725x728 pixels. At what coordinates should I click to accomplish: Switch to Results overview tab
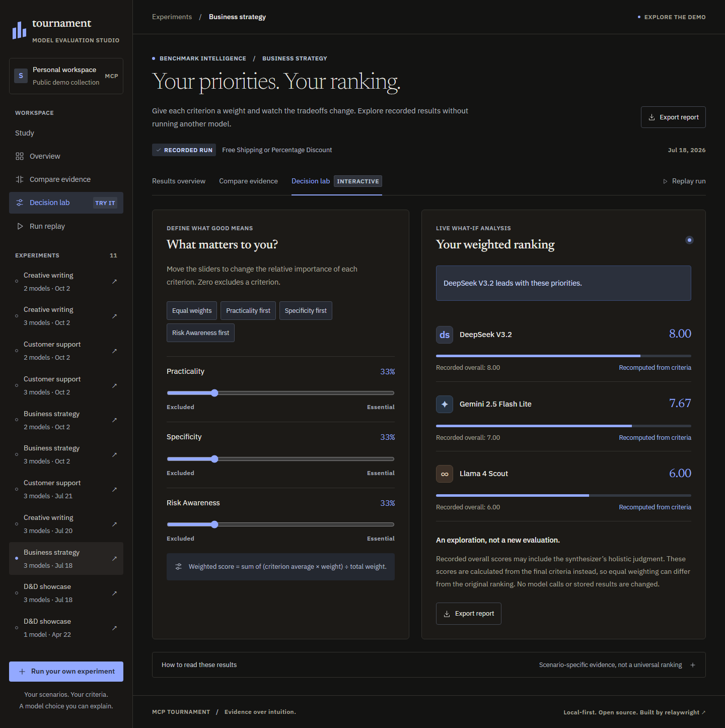point(179,181)
